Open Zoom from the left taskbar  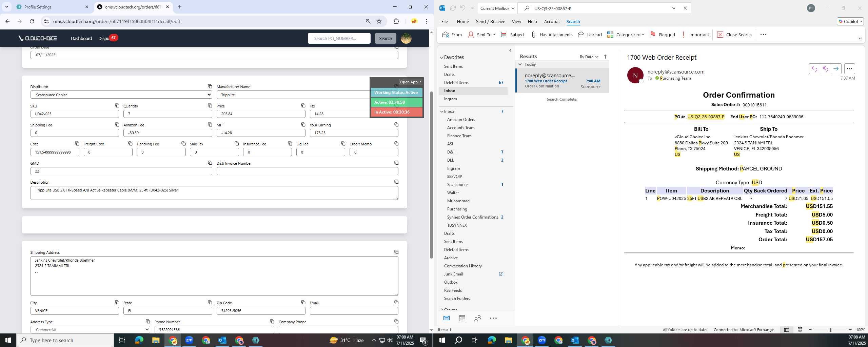click(189, 340)
